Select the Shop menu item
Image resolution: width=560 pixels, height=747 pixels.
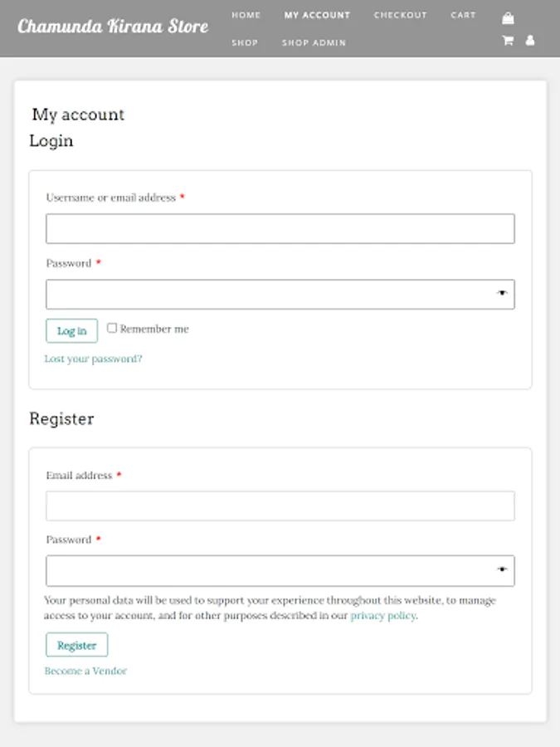pyautogui.click(x=245, y=42)
